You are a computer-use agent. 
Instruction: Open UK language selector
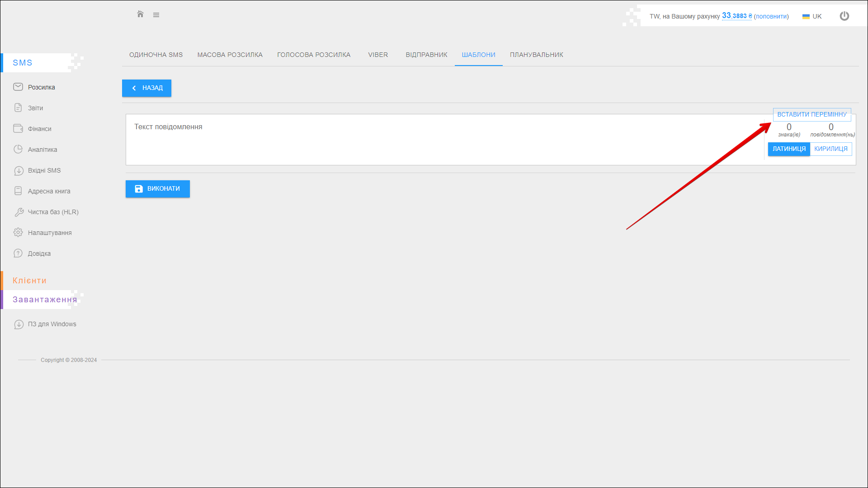pyautogui.click(x=812, y=16)
